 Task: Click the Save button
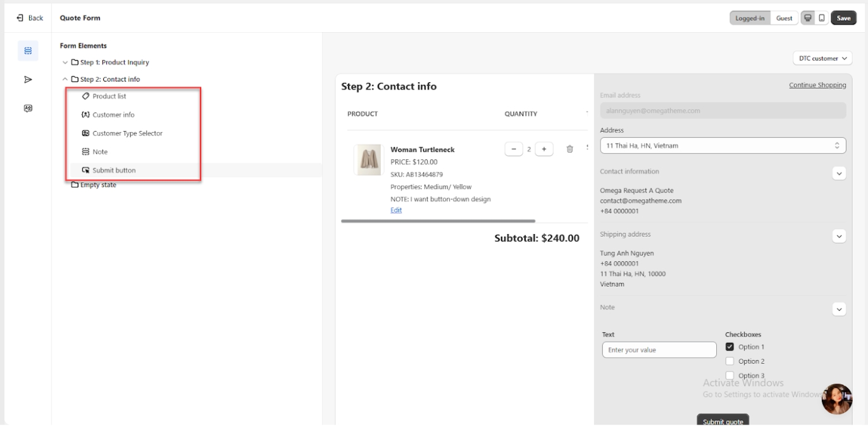tap(843, 18)
